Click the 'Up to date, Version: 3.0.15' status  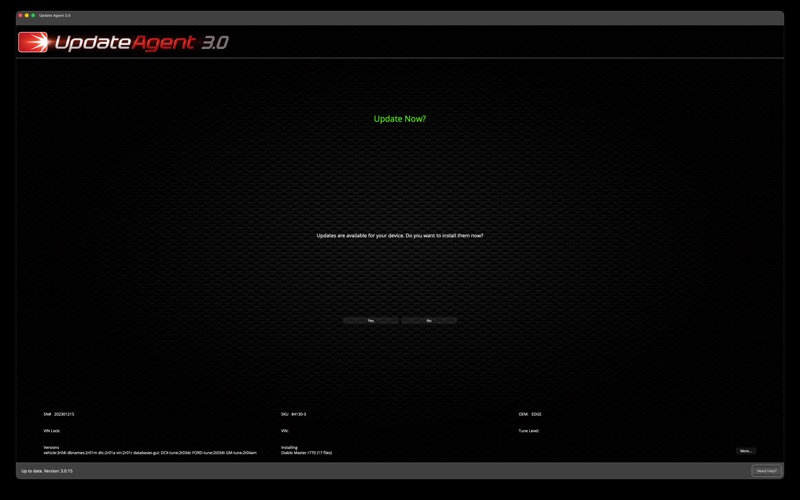coord(47,471)
